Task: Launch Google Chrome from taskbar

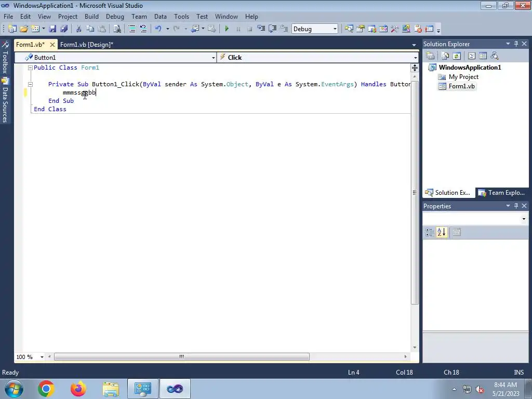Action: [46, 389]
